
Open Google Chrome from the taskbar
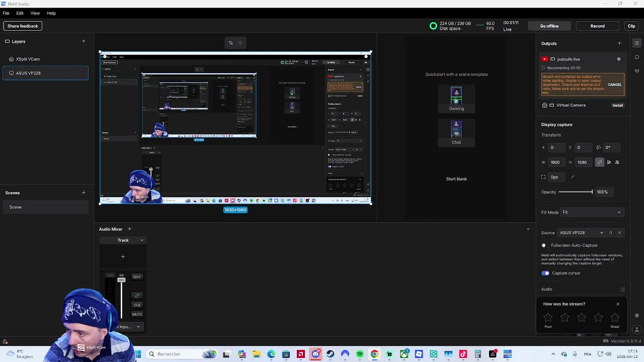374,354
